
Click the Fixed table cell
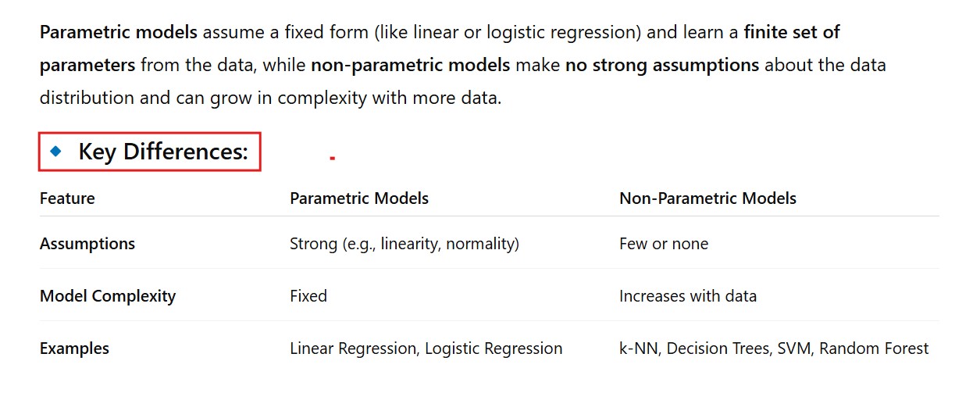pyautogui.click(x=308, y=296)
